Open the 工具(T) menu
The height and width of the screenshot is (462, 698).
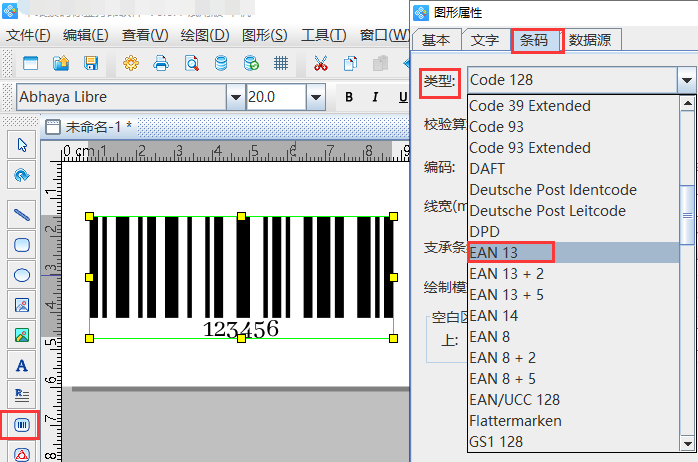(x=323, y=35)
